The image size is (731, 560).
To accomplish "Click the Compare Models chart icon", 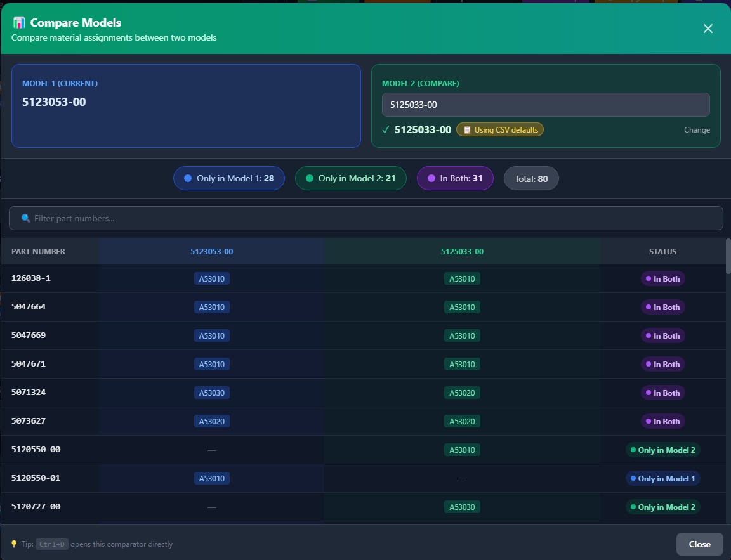I will (19, 23).
